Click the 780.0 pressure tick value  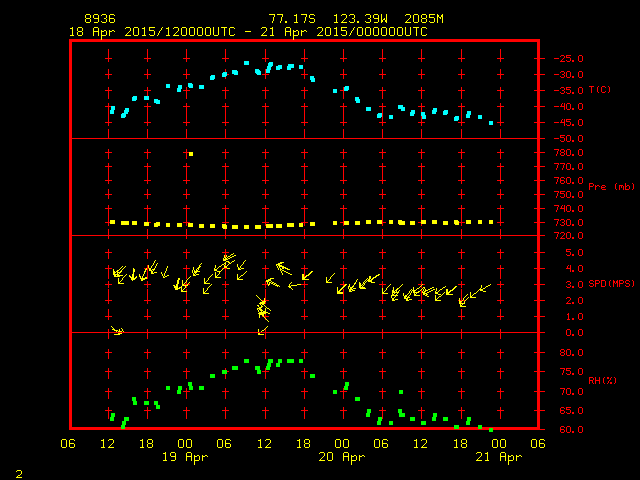click(x=569, y=153)
